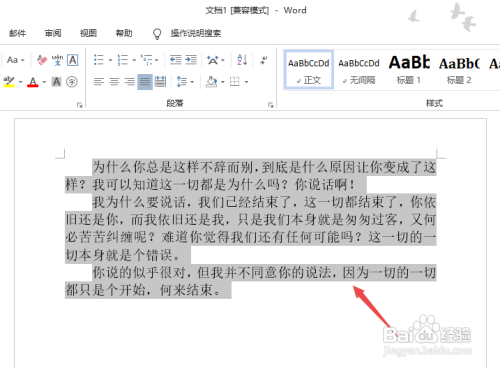This screenshot has width=500, height=368.
Task: Expand the bullet library dropdown arrow
Action: [x=110, y=60]
